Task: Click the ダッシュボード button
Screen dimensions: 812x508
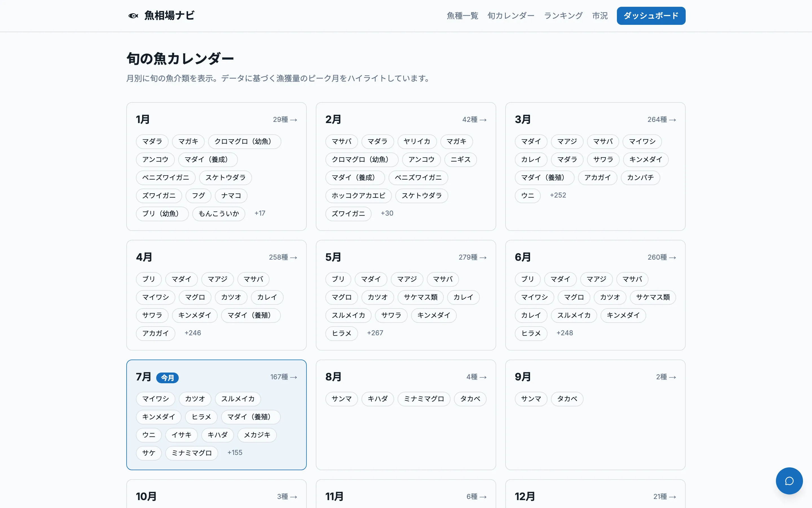Action: click(651, 16)
